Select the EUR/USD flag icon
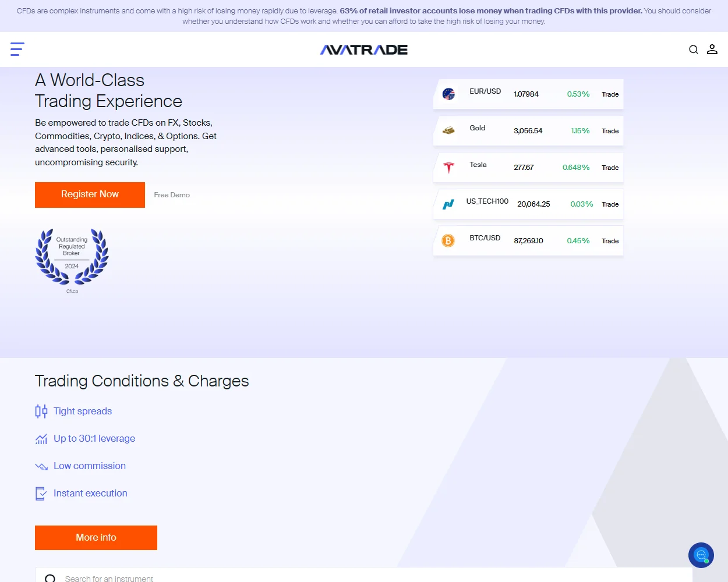 pyautogui.click(x=448, y=94)
